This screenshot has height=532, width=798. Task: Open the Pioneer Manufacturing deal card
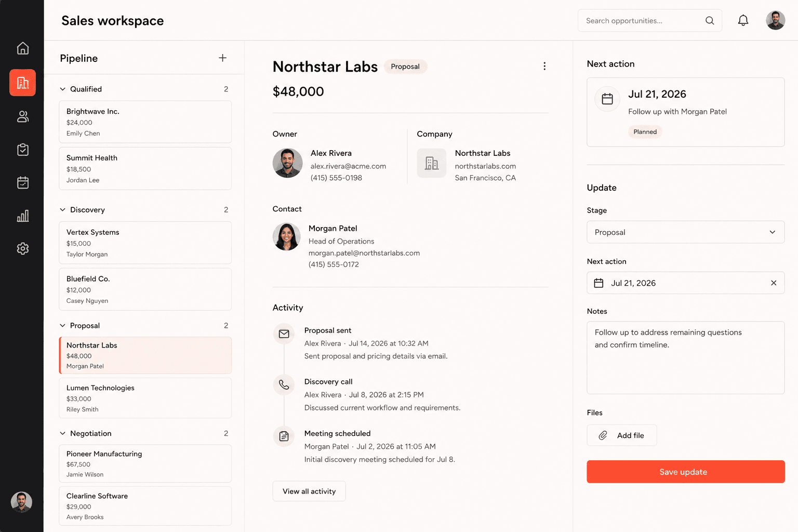pos(145,463)
